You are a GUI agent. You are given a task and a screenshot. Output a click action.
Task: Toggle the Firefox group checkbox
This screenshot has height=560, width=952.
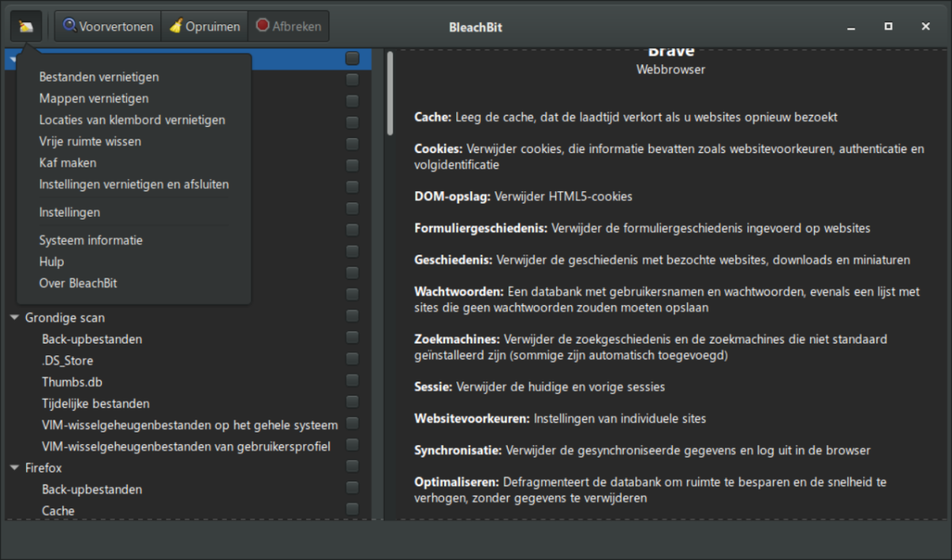pos(352,467)
